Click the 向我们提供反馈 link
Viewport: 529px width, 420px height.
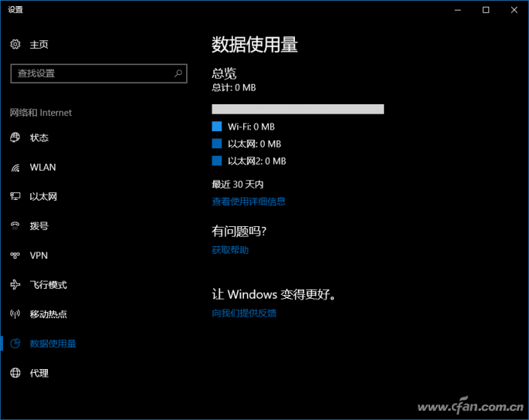pos(244,313)
